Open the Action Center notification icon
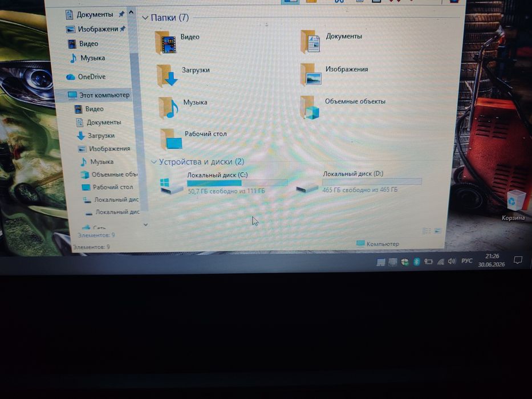This screenshot has height=399, width=532. tap(518, 260)
